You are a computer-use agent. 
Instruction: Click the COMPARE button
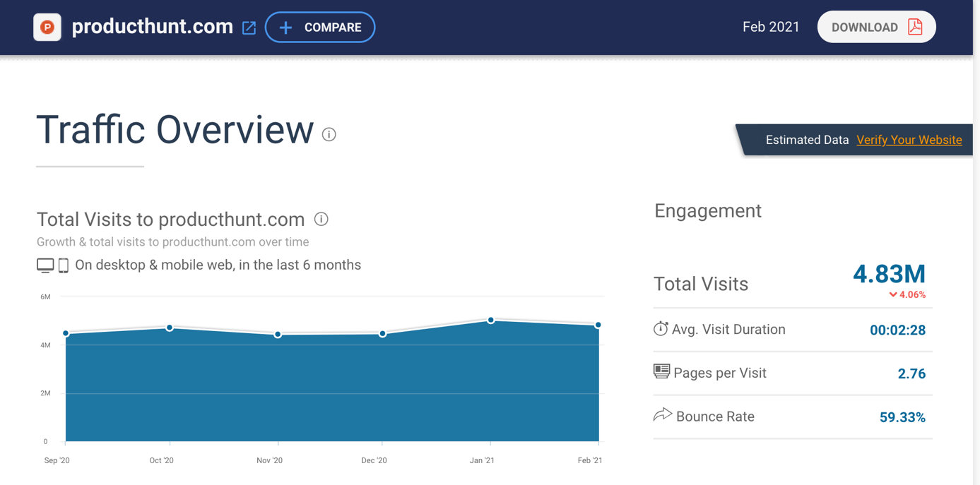click(320, 28)
